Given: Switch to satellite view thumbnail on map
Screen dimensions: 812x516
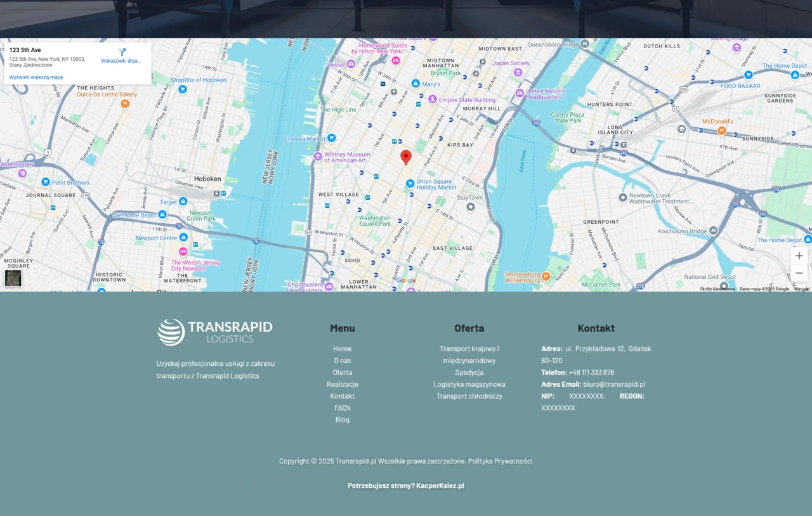Looking at the screenshot, I should (x=13, y=278).
